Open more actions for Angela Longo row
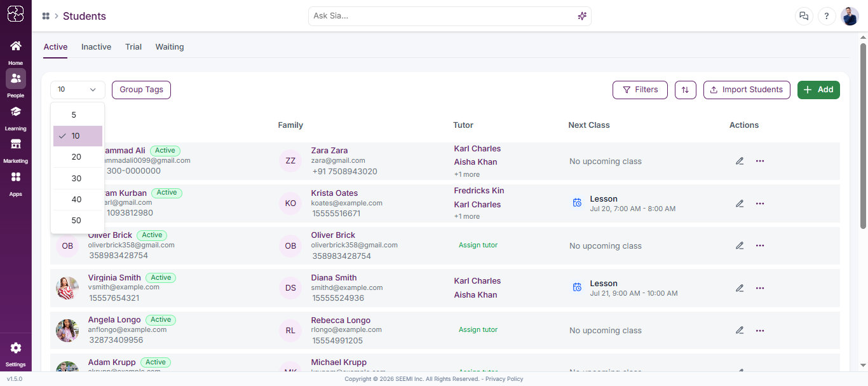This screenshot has height=386, width=868. pyautogui.click(x=760, y=330)
